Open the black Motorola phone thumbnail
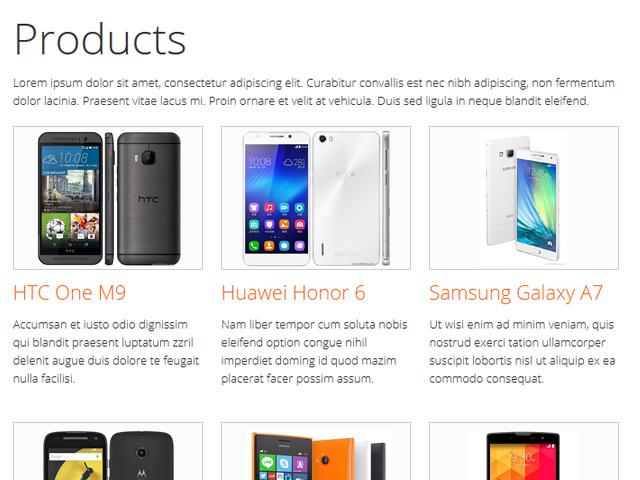The image size is (640, 480). [108, 451]
